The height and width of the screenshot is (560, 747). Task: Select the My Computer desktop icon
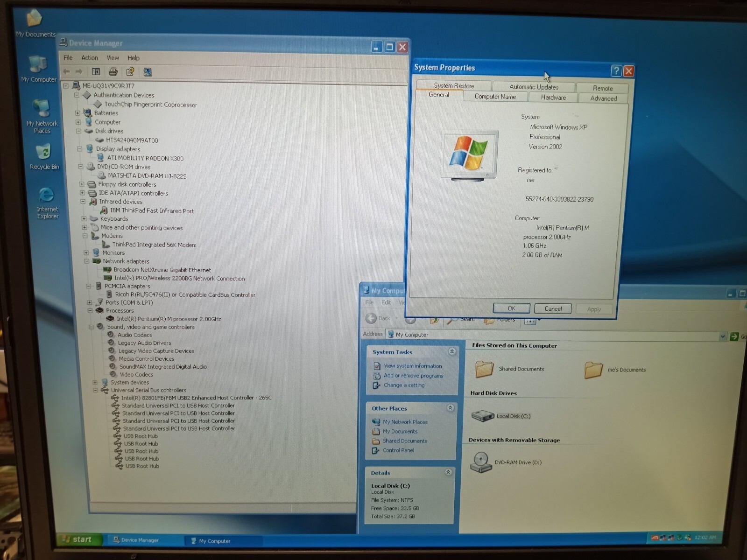pos(38,69)
